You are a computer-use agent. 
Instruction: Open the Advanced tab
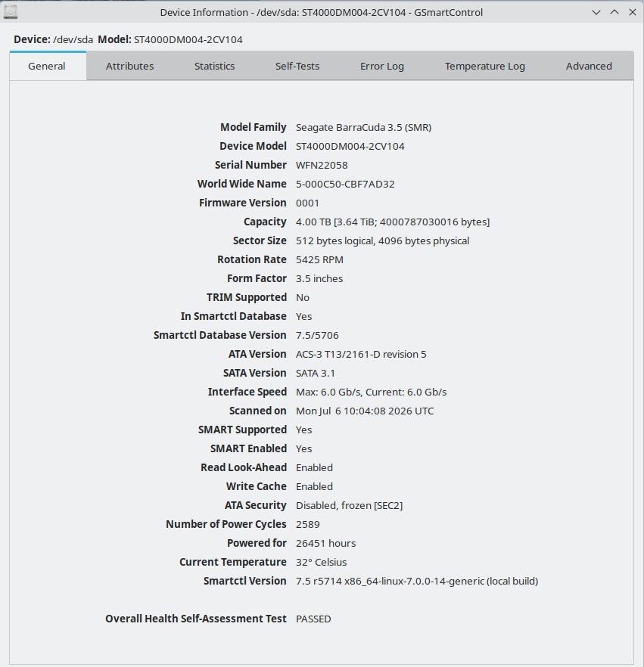click(589, 66)
